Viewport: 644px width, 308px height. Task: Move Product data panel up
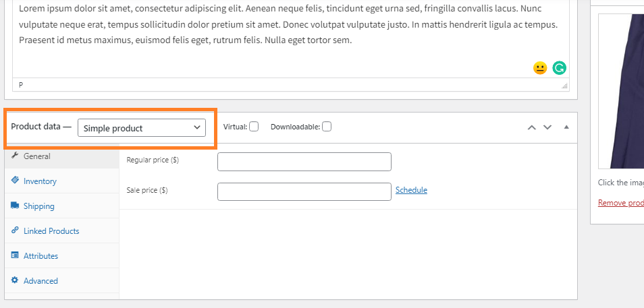(531, 127)
